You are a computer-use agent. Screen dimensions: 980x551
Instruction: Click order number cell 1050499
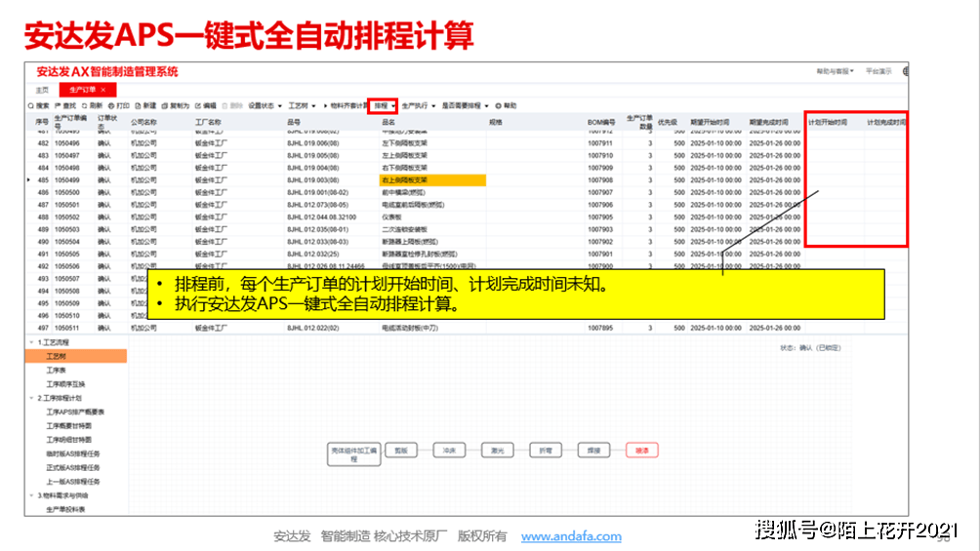coord(67,179)
